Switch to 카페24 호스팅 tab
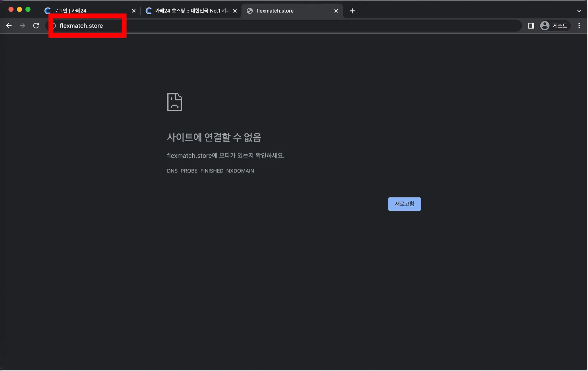The image size is (588, 371). point(189,11)
